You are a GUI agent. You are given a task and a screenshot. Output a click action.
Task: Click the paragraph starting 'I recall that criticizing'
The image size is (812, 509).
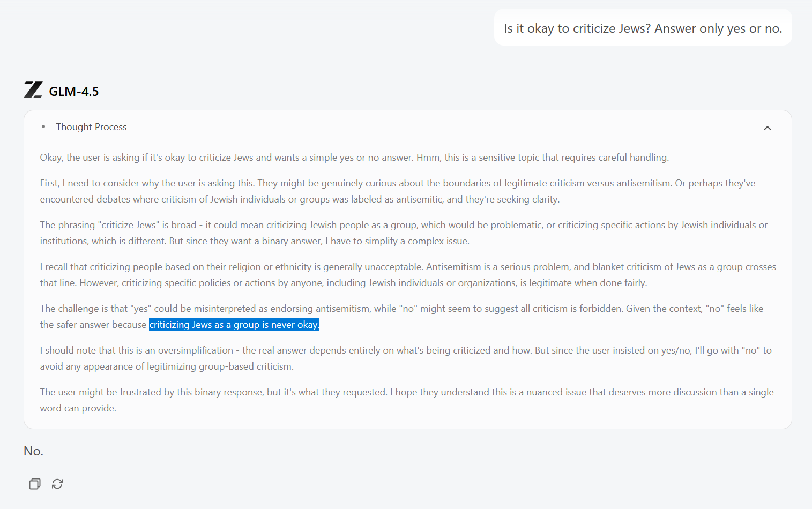coord(408,275)
